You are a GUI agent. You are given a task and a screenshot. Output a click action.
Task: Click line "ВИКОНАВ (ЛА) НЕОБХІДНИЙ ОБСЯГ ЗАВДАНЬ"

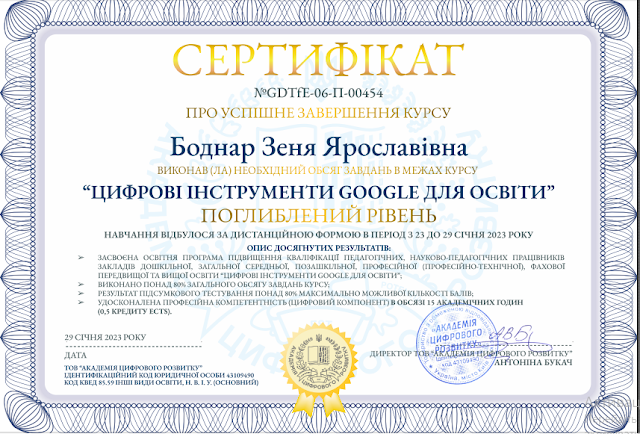[318, 171]
